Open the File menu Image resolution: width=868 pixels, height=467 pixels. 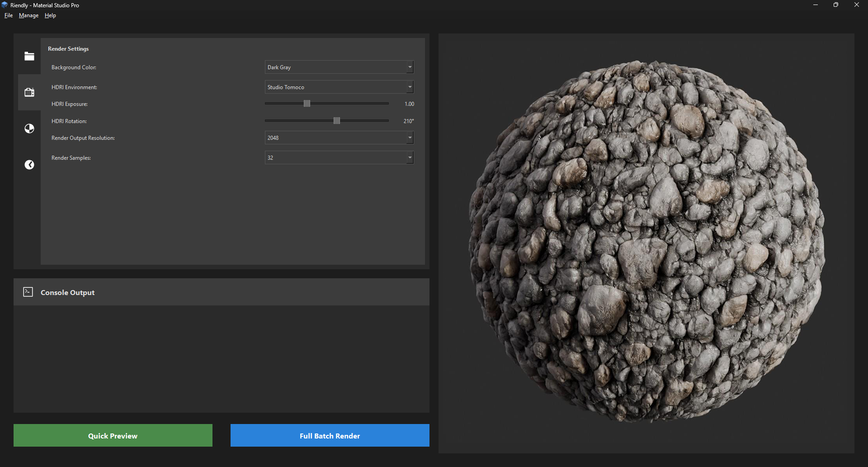[8, 15]
